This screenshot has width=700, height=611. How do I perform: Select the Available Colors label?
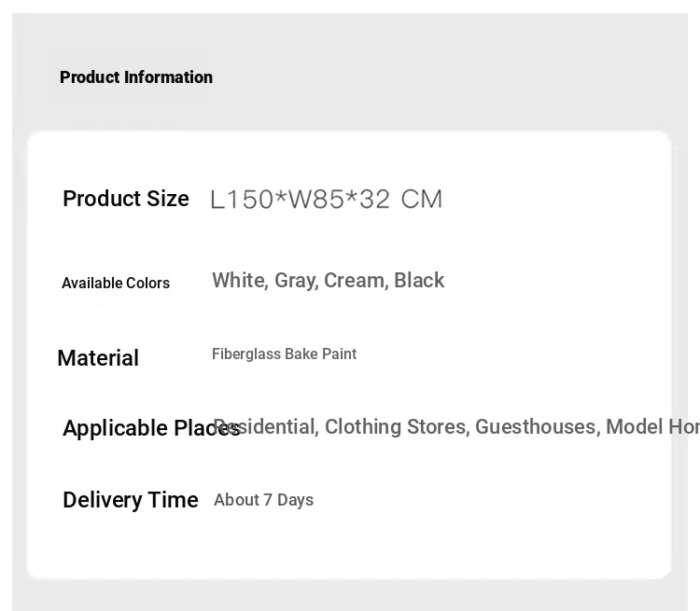coord(116,283)
